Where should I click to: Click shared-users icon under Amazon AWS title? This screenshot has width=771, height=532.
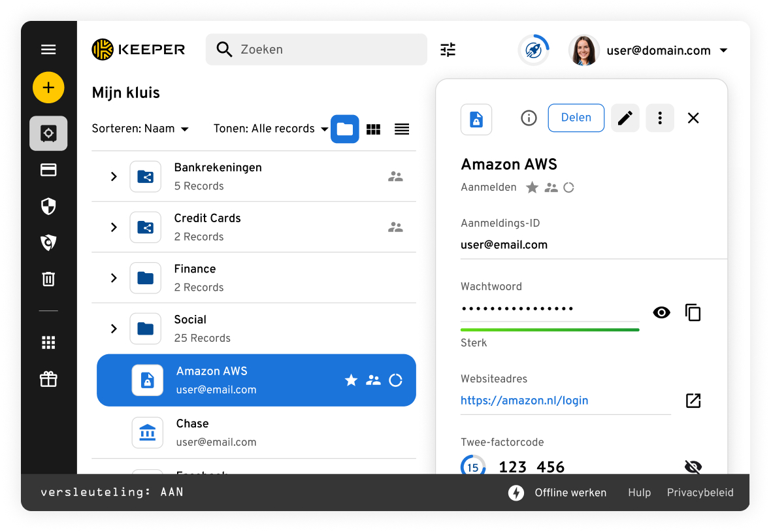tap(551, 188)
